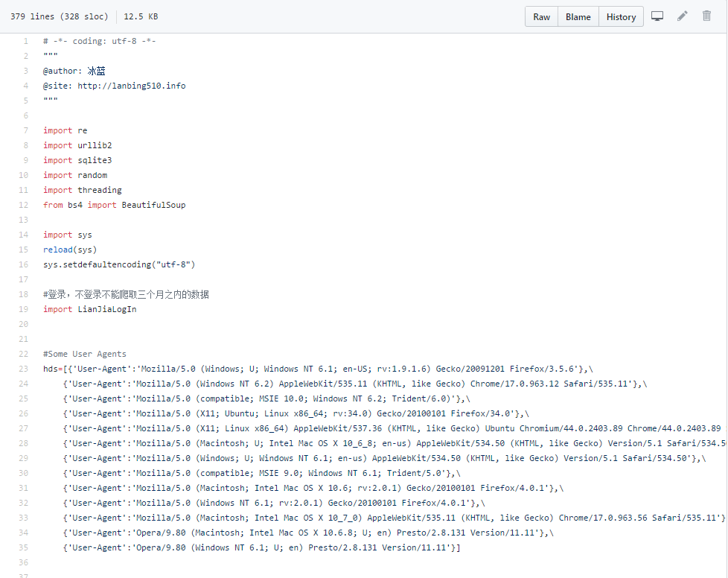Viewport: 728px width, 578px height.
Task: Click the "#Some User Agents" comment
Action: [x=85, y=354]
